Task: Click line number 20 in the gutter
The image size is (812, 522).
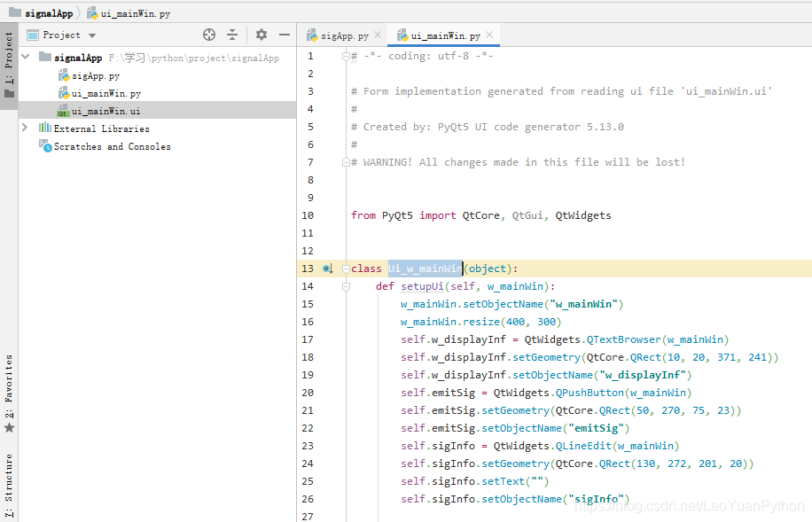Action: [x=308, y=393]
